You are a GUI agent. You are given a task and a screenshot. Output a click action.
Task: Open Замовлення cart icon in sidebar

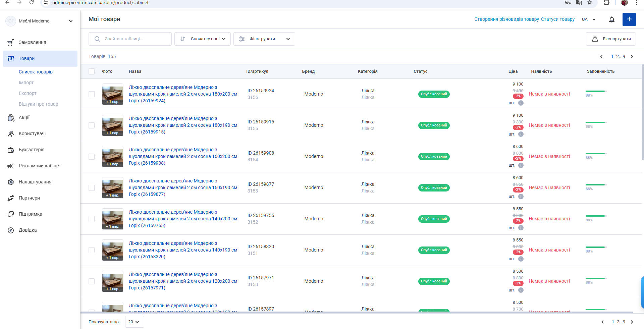(x=11, y=43)
